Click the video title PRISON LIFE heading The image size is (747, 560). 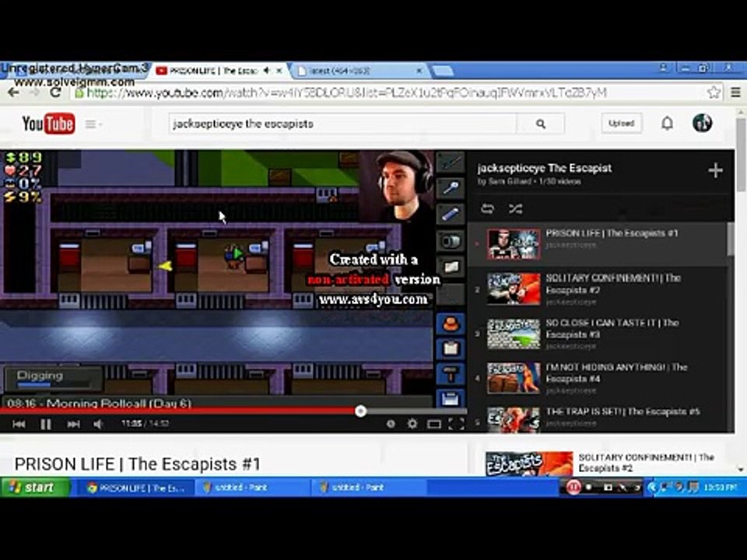[x=138, y=464]
